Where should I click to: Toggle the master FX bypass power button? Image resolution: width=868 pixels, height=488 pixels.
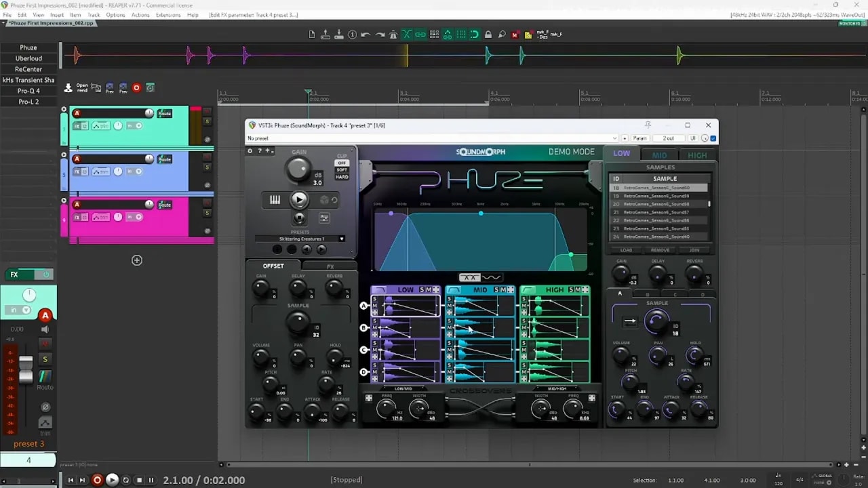tap(46, 274)
